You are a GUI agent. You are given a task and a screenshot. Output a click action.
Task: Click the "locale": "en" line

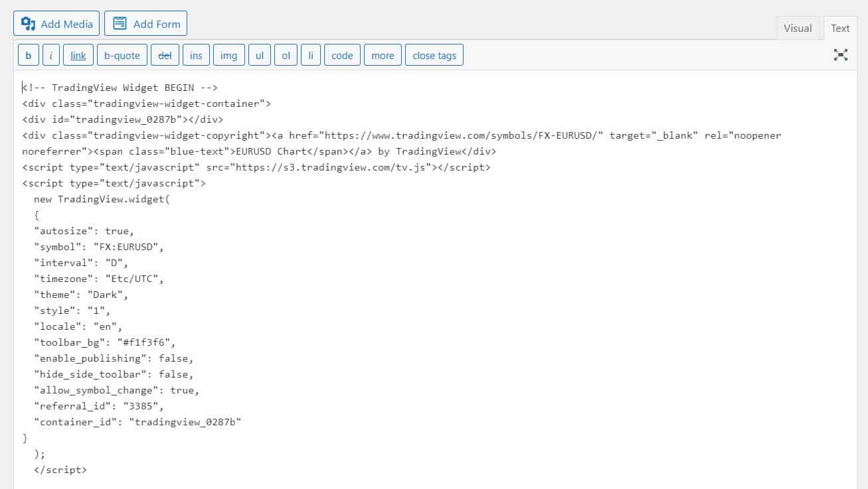point(78,326)
